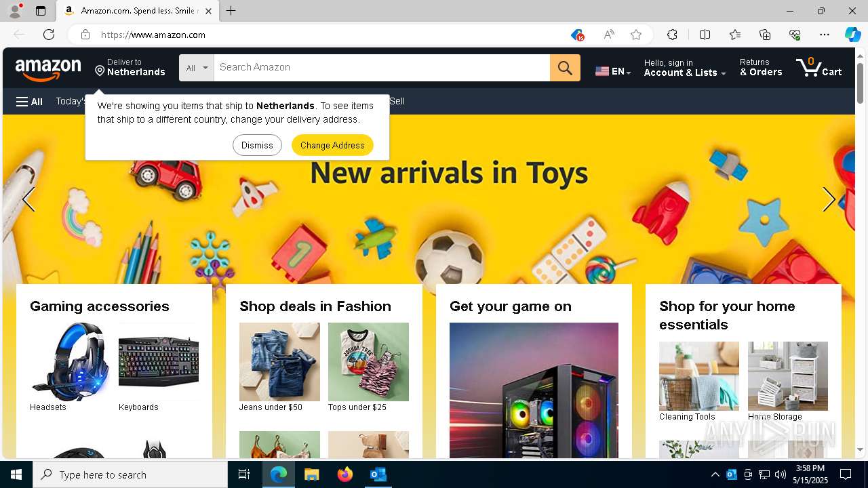Open the hamburger All menu
This screenshot has width=868, height=488.
(x=29, y=102)
